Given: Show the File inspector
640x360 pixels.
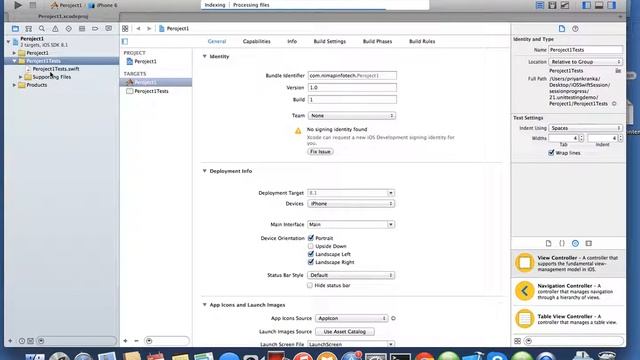Looking at the screenshot, I should click(562, 29).
